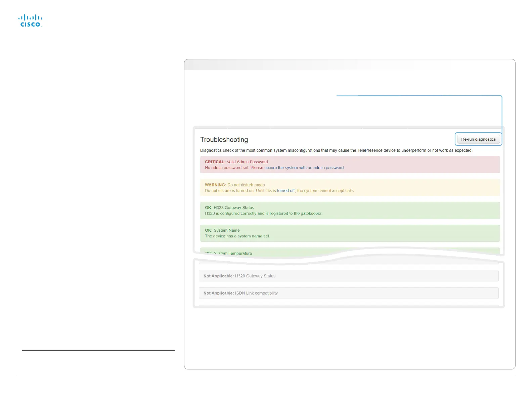The image size is (532, 400).
Task: Follow the 'turned off' link
Action: pos(286,190)
